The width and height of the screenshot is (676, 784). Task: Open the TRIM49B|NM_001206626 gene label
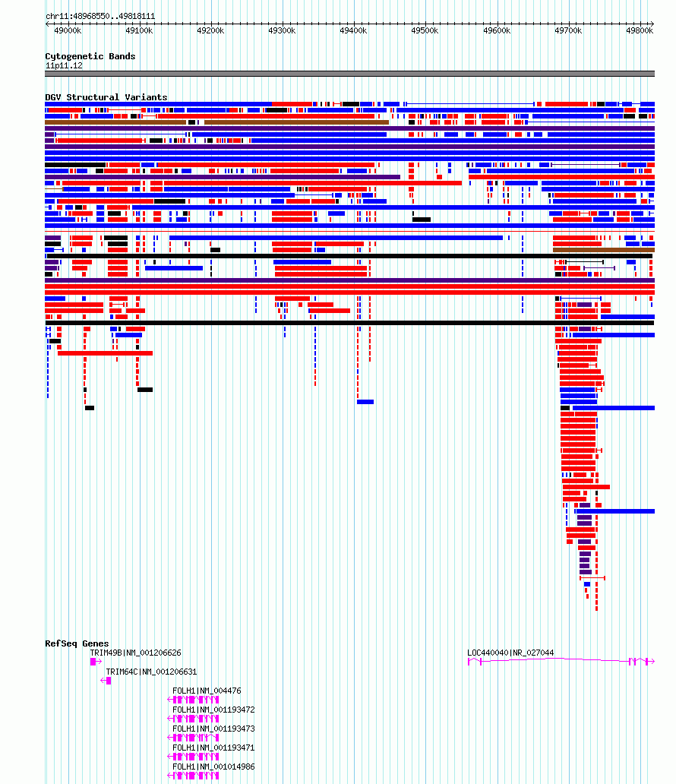click(x=135, y=653)
